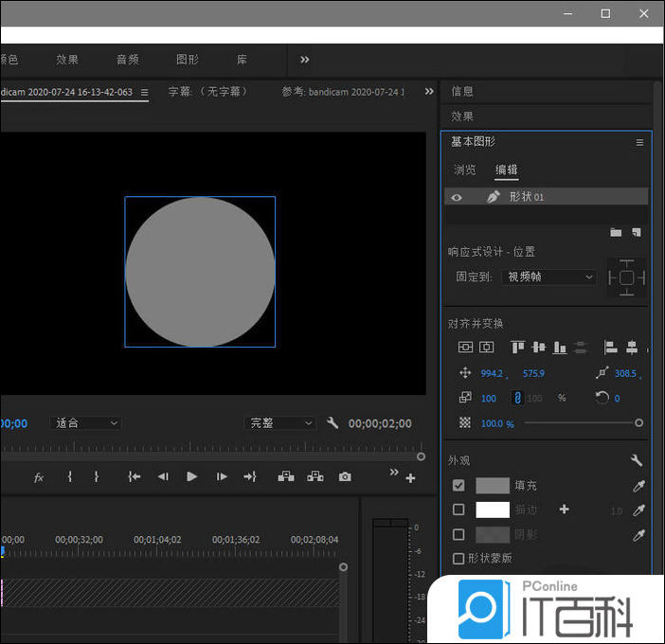Pick fill color with the 填充 eyedropper
665x644 pixels.
point(638,485)
